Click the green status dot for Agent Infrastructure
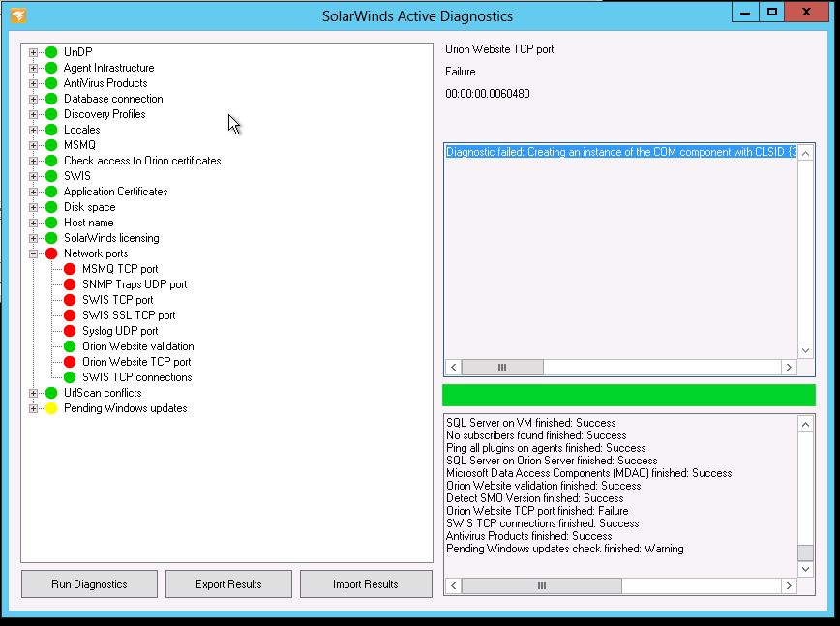 [51, 68]
